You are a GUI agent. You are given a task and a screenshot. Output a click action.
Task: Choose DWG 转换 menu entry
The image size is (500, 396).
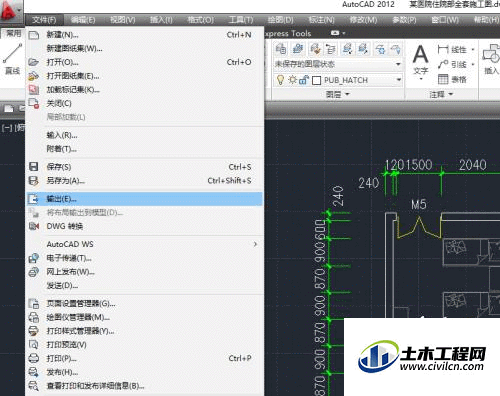click(x=144, y=226)
